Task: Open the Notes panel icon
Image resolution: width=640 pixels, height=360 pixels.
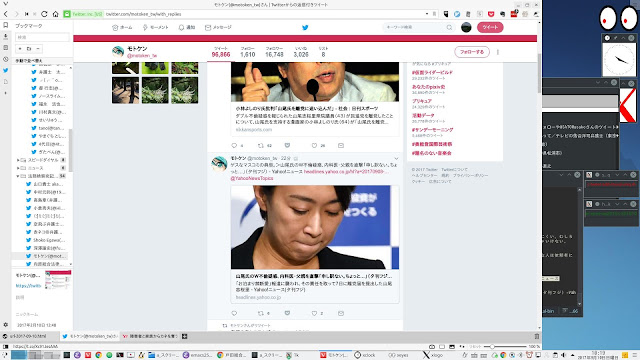Action: point(5,48)
